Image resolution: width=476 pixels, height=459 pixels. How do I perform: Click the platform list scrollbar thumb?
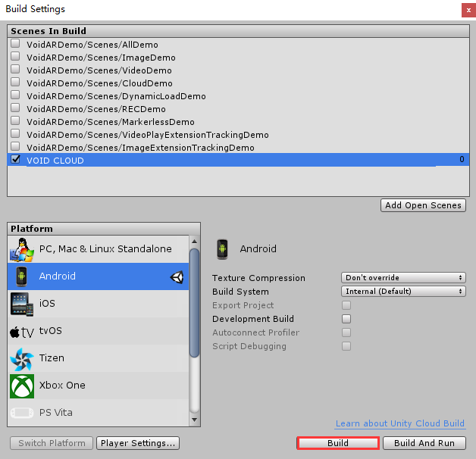[194, 303]
